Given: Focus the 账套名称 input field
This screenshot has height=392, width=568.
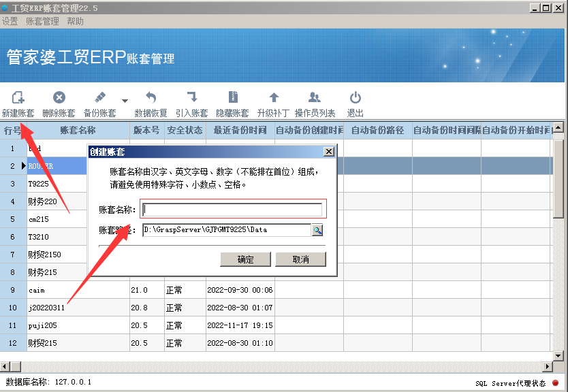Looking at the screenshot, I should (232, 210).
